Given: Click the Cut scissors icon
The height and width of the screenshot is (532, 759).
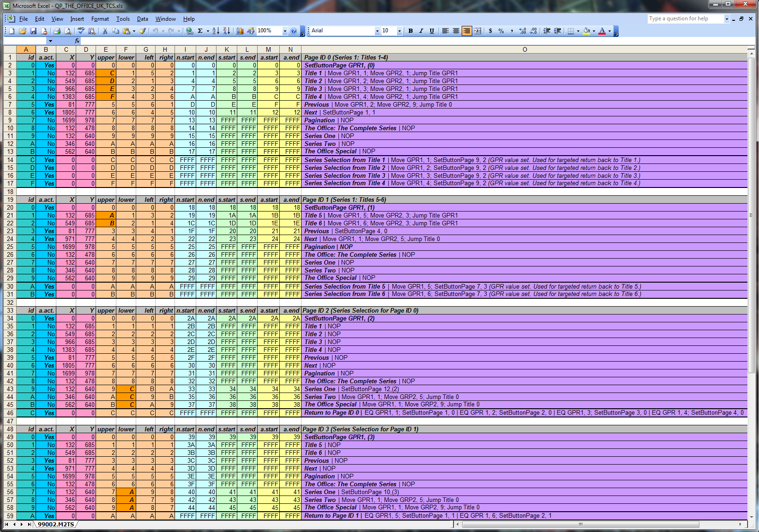Looking at the screenshot, I should point(105,31).
